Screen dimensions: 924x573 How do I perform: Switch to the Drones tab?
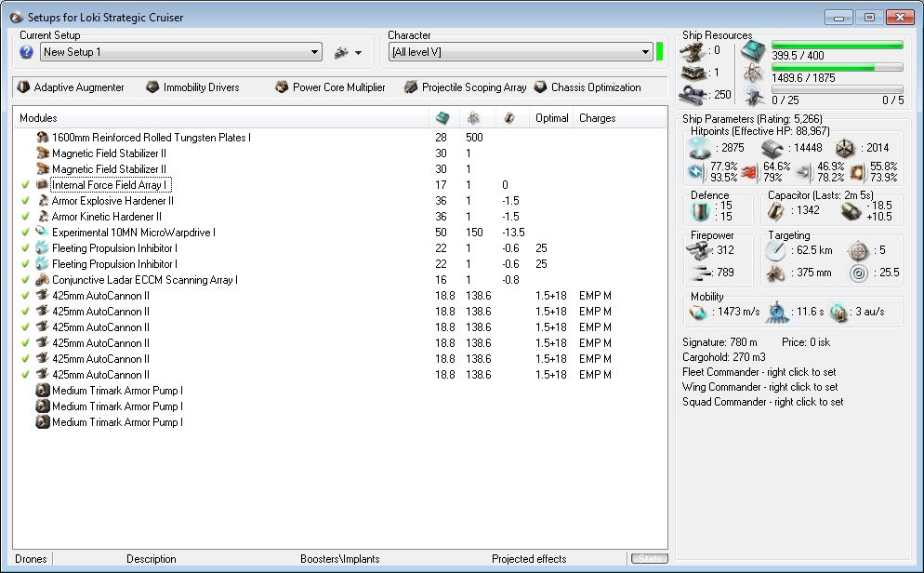click(31, 559)
